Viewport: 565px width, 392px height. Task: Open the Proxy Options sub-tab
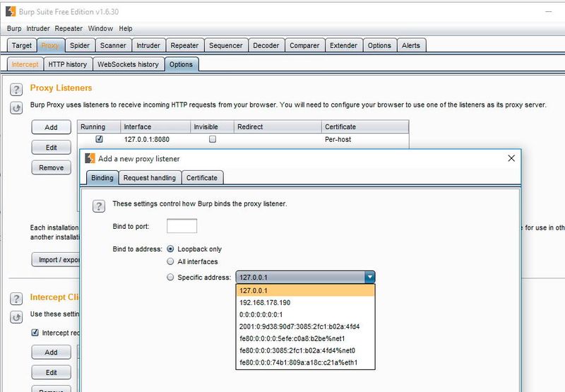(182, 64)
